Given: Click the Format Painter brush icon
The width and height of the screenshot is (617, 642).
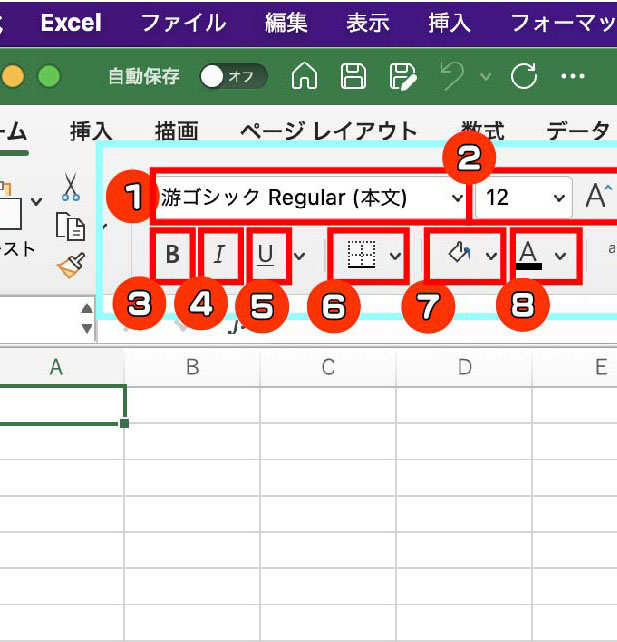Looking at the screenshot, I should click(71, 265).
